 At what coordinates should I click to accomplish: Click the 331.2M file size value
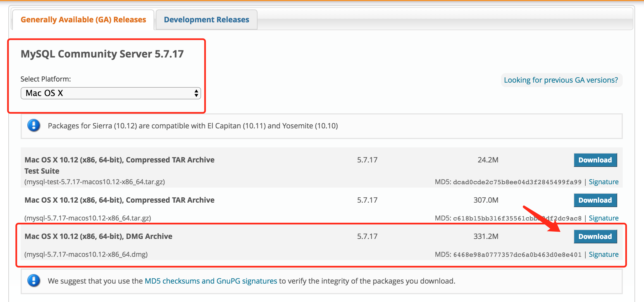click(486, 236)
